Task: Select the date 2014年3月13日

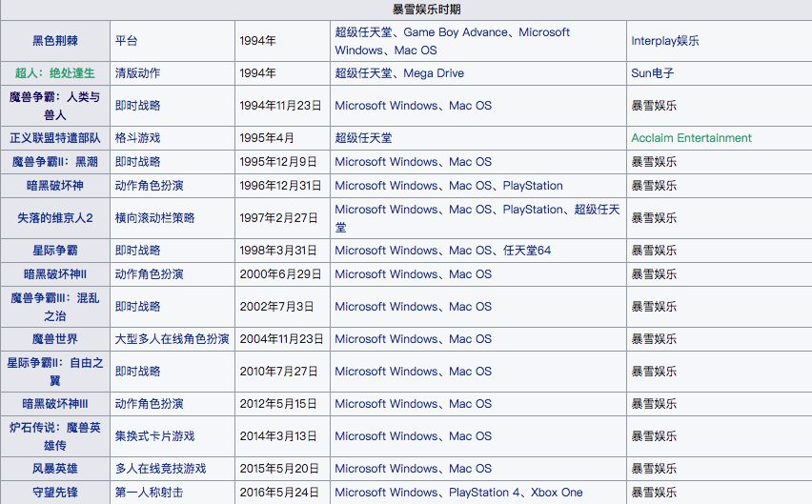Action: (278, 436)
